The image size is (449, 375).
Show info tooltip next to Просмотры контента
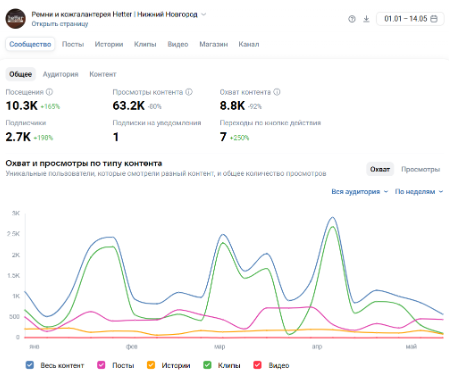coord(189,92)
